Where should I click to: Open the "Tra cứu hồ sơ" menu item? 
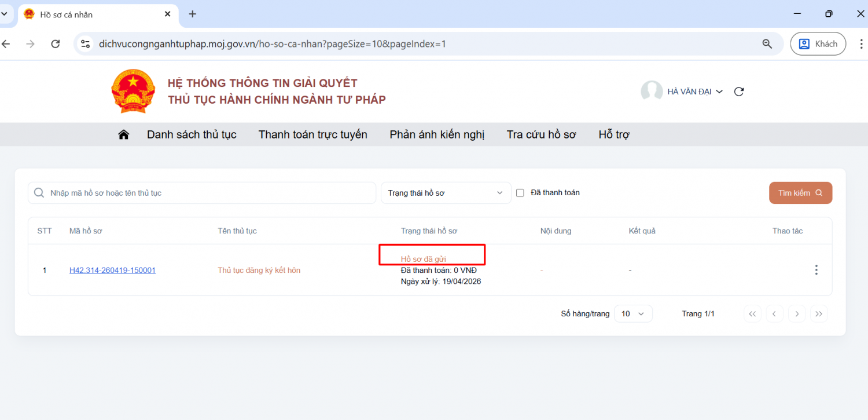pyautogui.click(x=541, y=134)
